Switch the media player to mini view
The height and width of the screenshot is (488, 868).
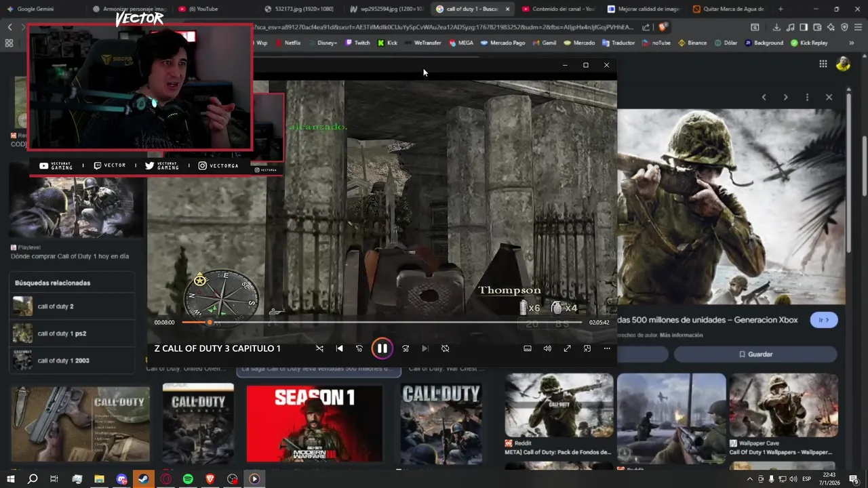pos(587,348)
